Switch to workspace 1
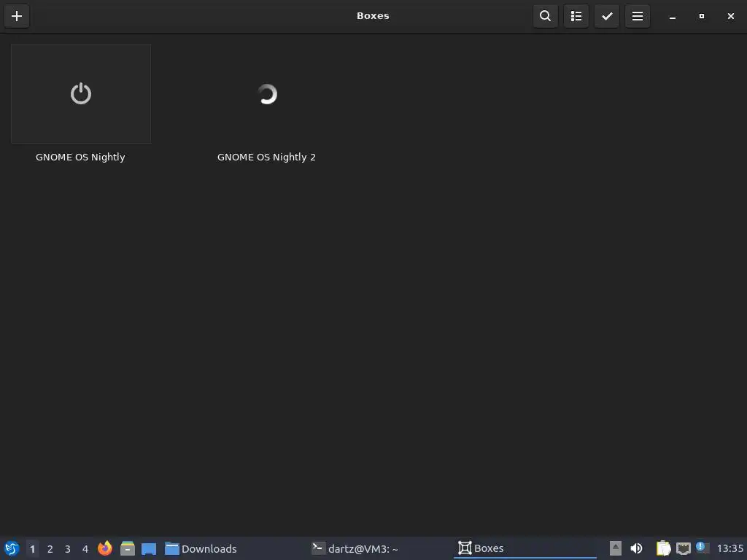Image resolution: width=747 pixels, height=560 pixels. coord(32,549)
